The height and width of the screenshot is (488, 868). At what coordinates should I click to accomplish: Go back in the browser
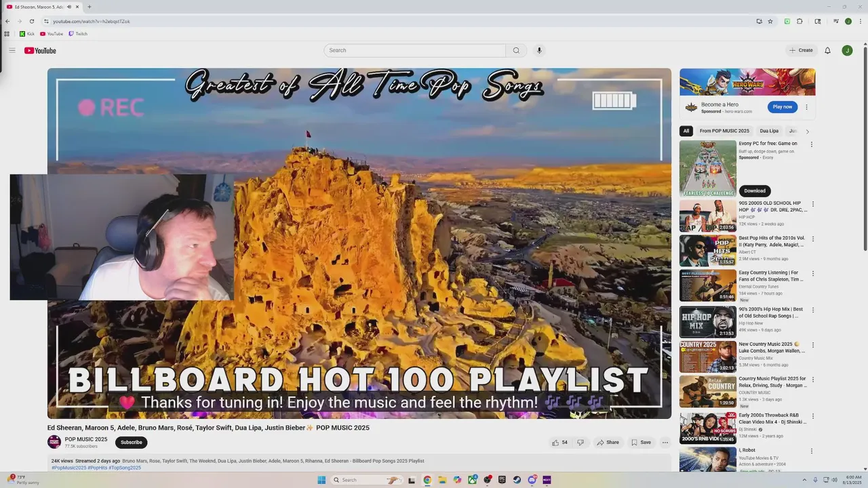[7, 21]
